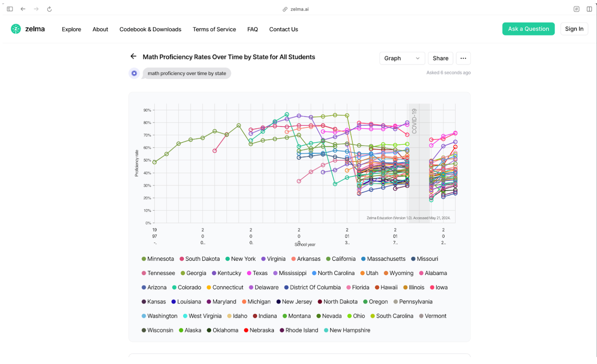Open the Graph view dropdown
This screenshot has height=364, width=597.
click(x=402, y=58)
